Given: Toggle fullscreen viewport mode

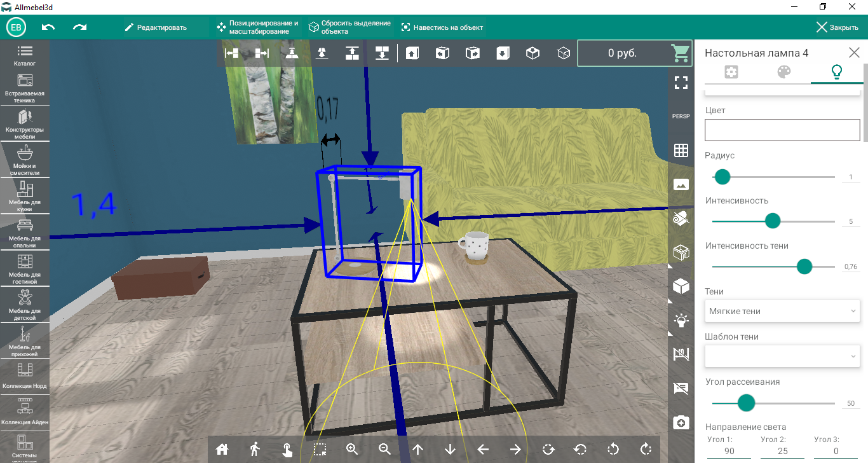Looking at the screenshot, I should (681, 82).
